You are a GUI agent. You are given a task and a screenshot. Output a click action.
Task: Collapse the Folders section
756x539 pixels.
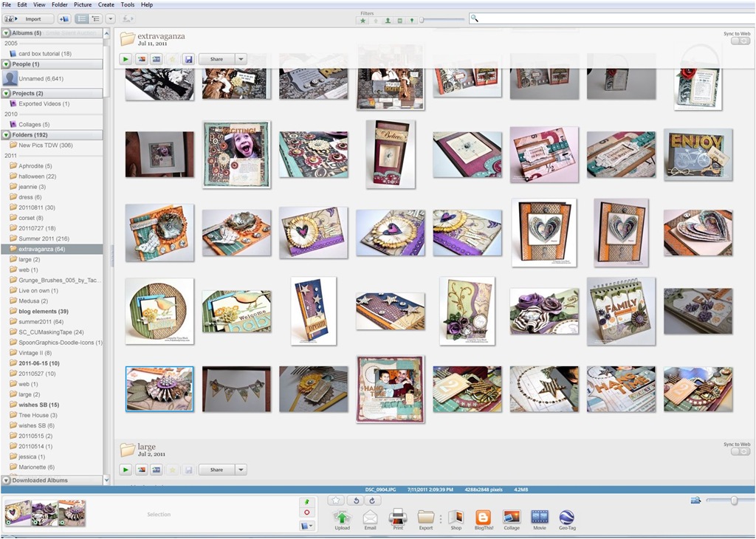click(6, 134)
